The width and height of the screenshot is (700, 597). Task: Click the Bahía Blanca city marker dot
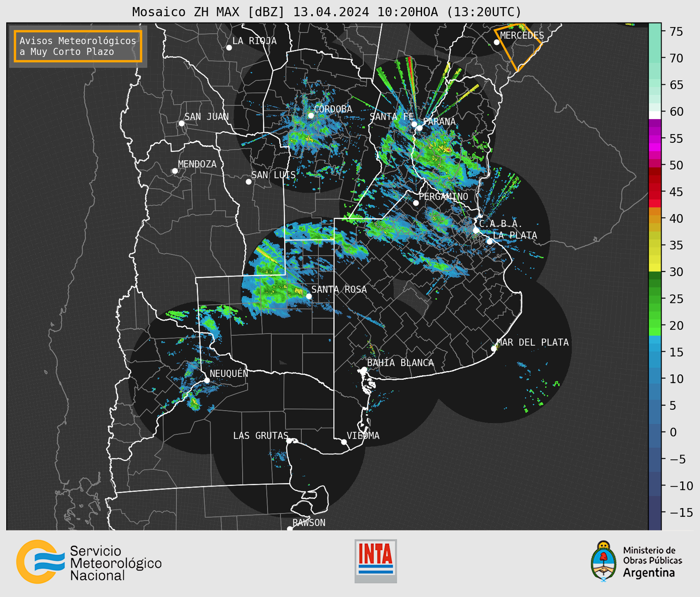(364, 369)
